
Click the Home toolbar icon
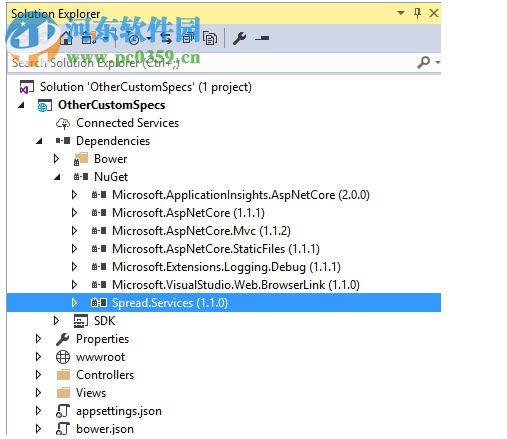pyautogui.click(x=66, y=39)
